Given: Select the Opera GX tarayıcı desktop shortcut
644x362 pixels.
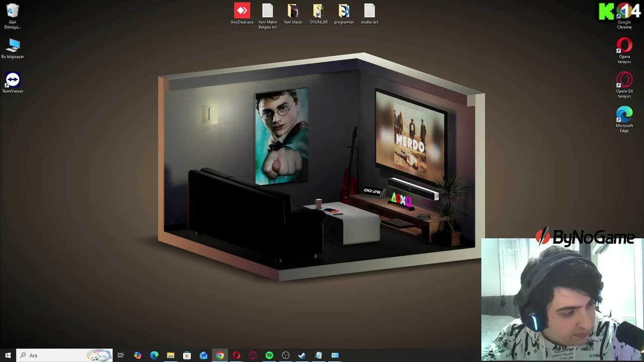Looking at the screenshot, I should [624, 85].
